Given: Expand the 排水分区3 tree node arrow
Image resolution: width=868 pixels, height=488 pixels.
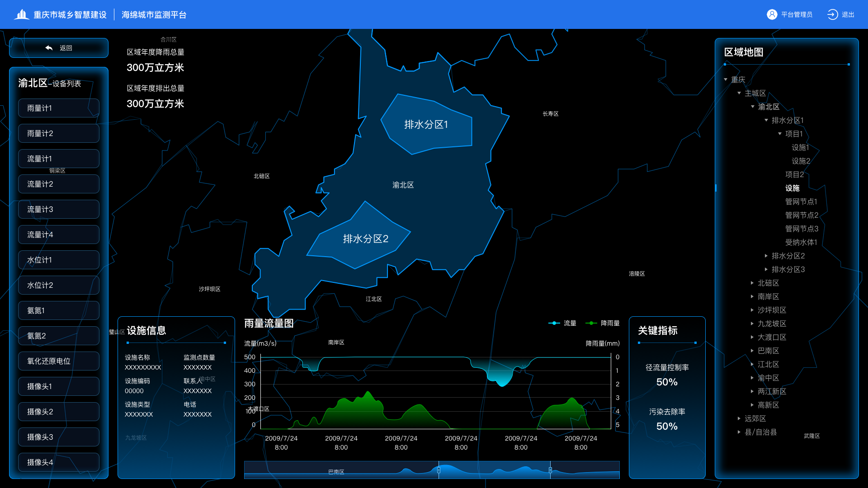Looking at the screenshot, I should pyautogui.click(x=766, y=269).
